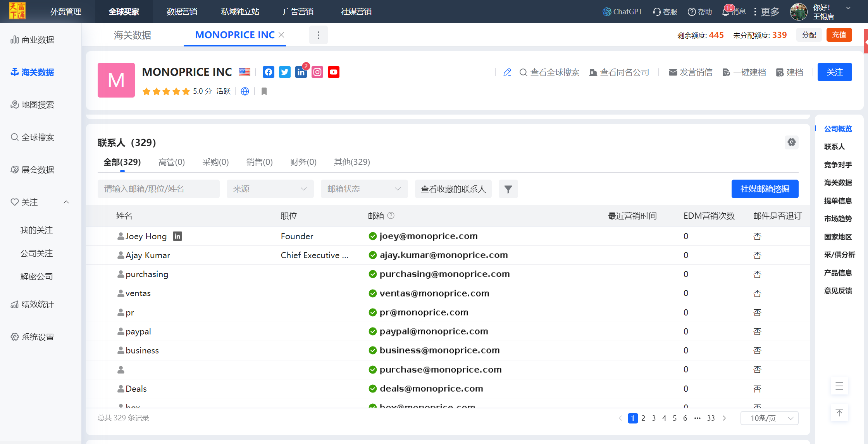Open 私域独立站 top menu
Image resolution: width=868 pixels, height=444 pixels.
coord(240,12)
